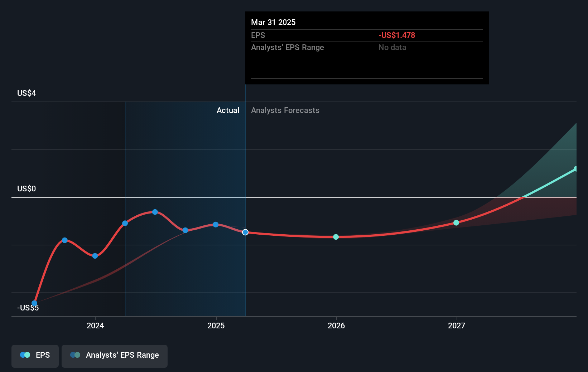Click the 2026 x-axis label

click(x=336, y=325)
